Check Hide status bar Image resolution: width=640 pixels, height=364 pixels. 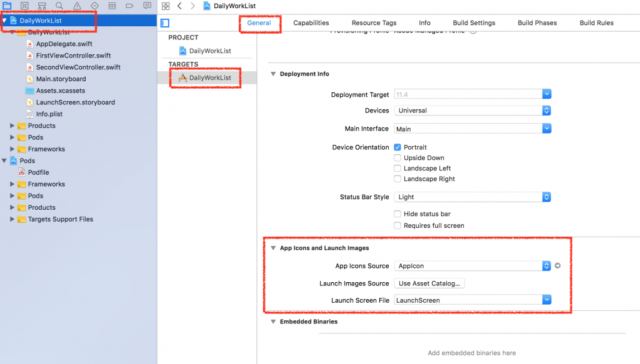tap(397, 214)
